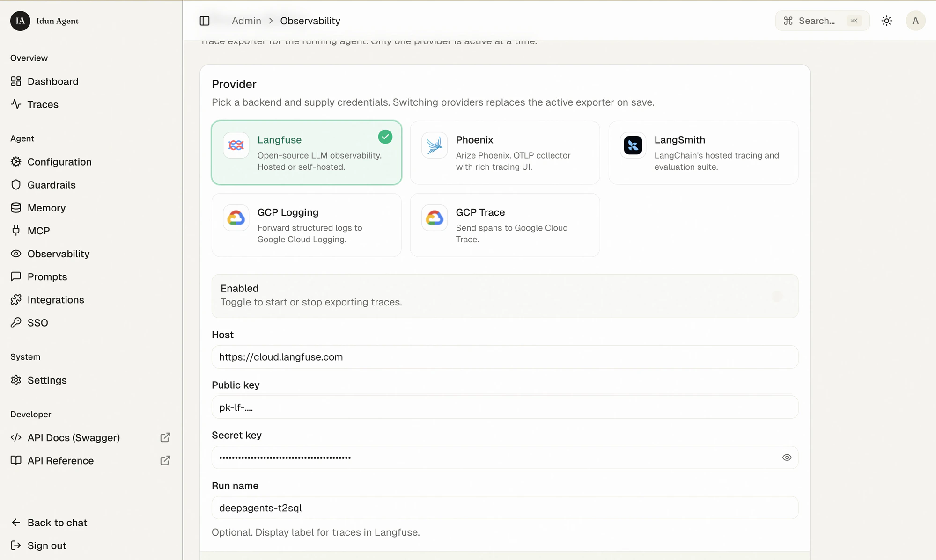The width and height of the screenshot is (936, 560).
Task: Open the Search box
Action: 822,21
